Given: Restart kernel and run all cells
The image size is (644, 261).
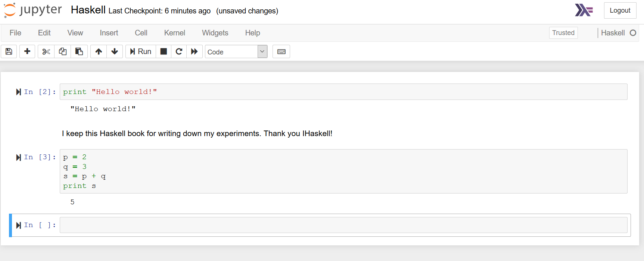Looking at the screenshot, I should 195,51.
